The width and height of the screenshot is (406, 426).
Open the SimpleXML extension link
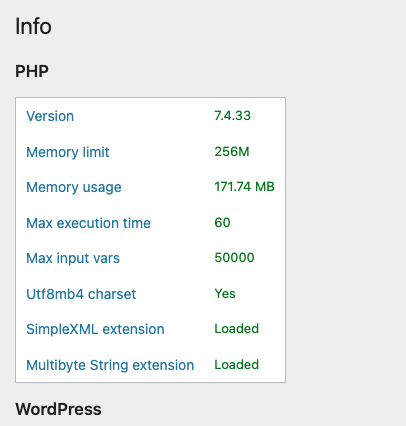tap(95, 329)
